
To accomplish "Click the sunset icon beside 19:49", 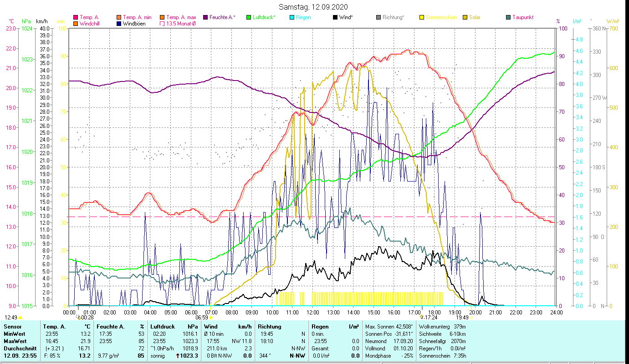I will [x=471, y=318].
